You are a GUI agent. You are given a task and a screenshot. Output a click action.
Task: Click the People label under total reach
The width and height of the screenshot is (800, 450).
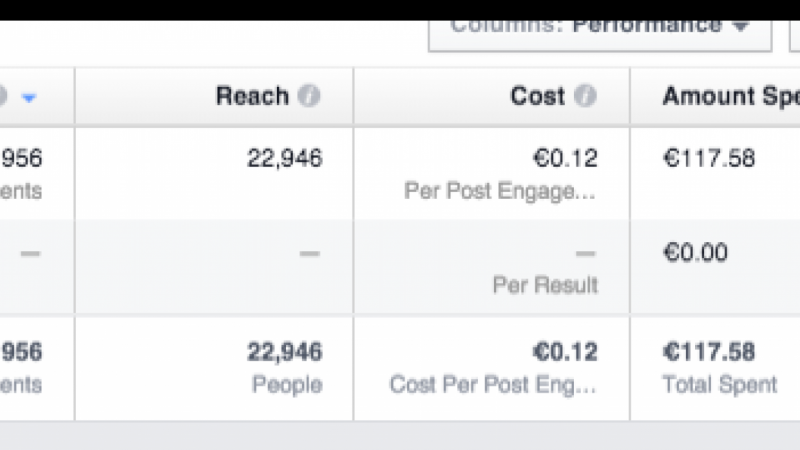point(287,385)
